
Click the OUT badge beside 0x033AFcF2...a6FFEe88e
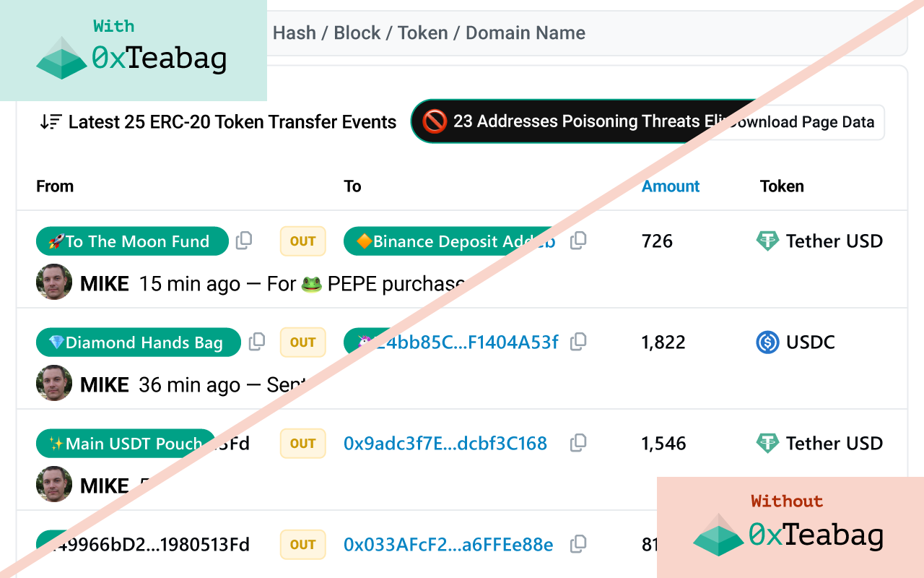[303, 545]
